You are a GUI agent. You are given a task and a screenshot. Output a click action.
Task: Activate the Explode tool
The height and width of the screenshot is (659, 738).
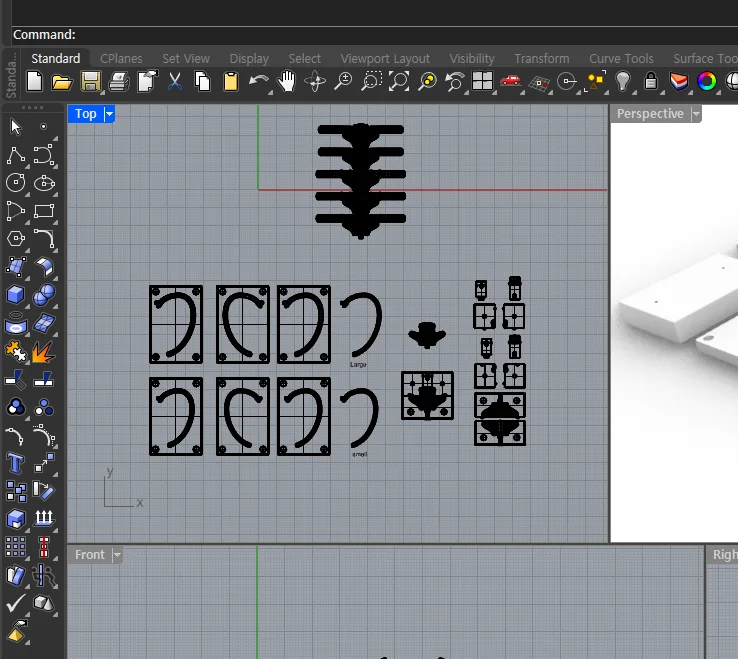tap(43, 351)
